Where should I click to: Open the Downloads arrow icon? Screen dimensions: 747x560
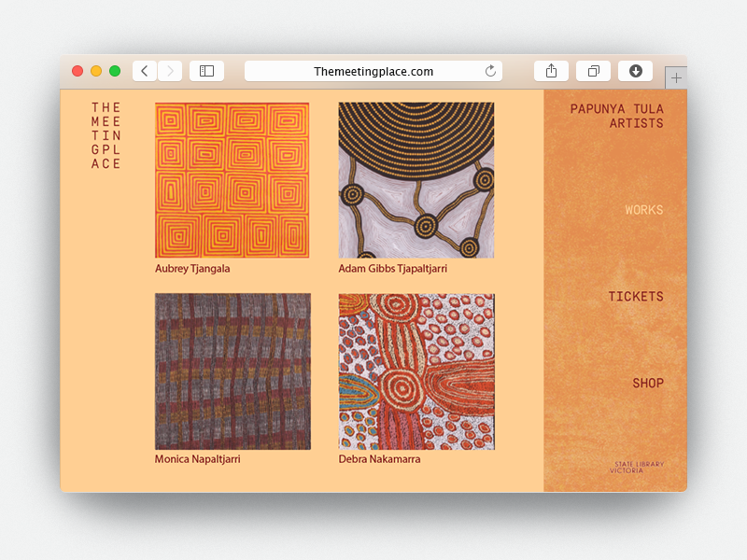[x=635, y=71]
